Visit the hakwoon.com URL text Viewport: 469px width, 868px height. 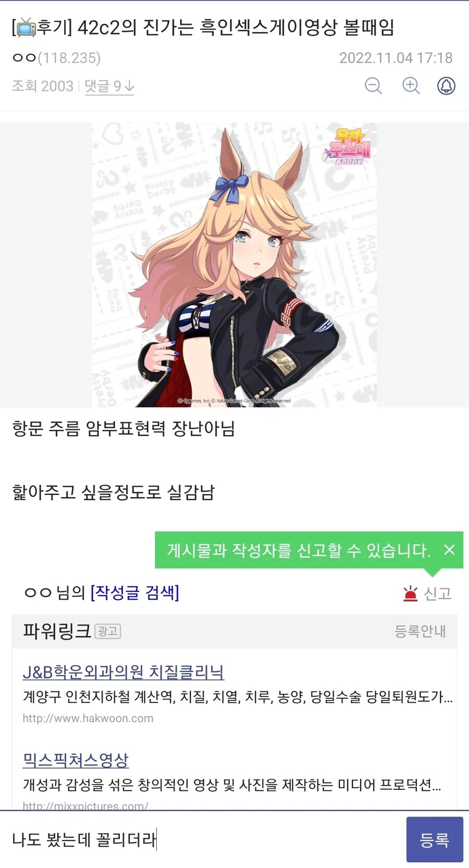pos(88,718)
